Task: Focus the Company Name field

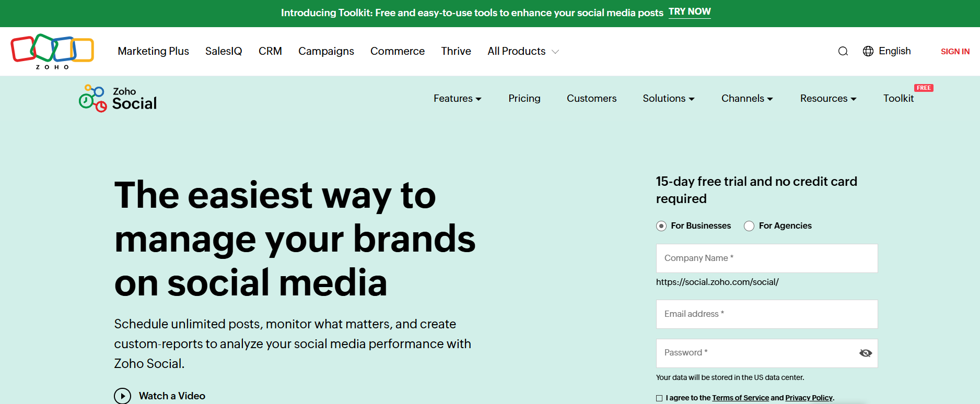Action: click(767, 258)
